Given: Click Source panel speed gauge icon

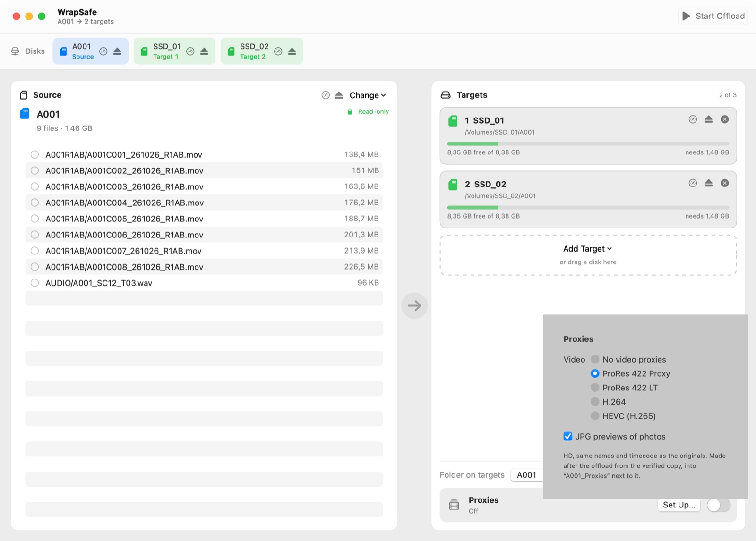Looking at the screenshot, I should (x=326, y=95).
